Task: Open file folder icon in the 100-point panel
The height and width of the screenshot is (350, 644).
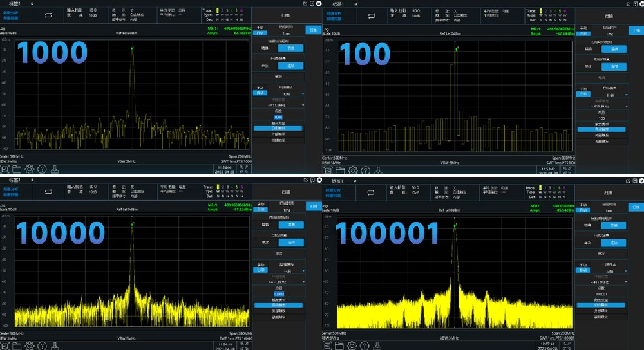Action: click(x=339, y=170)
